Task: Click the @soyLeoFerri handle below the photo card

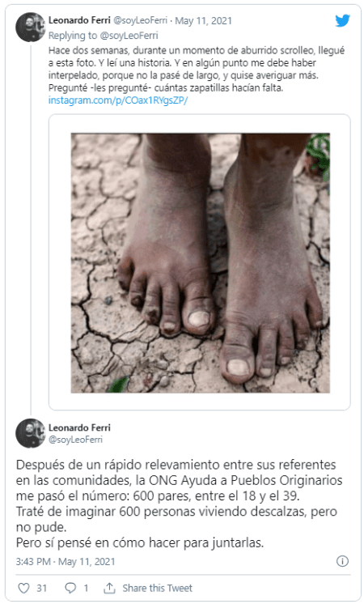Action: (x=75, y=440)
